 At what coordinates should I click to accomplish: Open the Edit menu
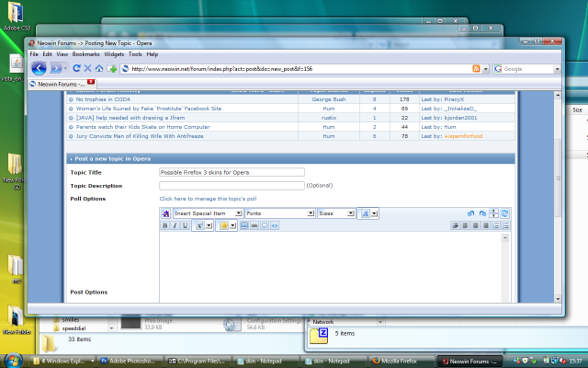coord(47,54)
